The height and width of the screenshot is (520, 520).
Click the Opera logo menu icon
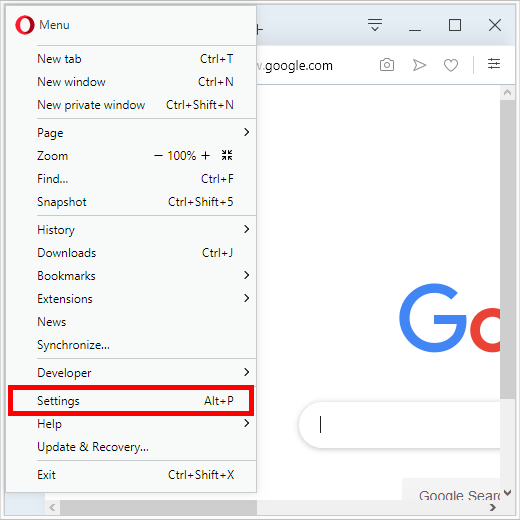pos(25,25)
